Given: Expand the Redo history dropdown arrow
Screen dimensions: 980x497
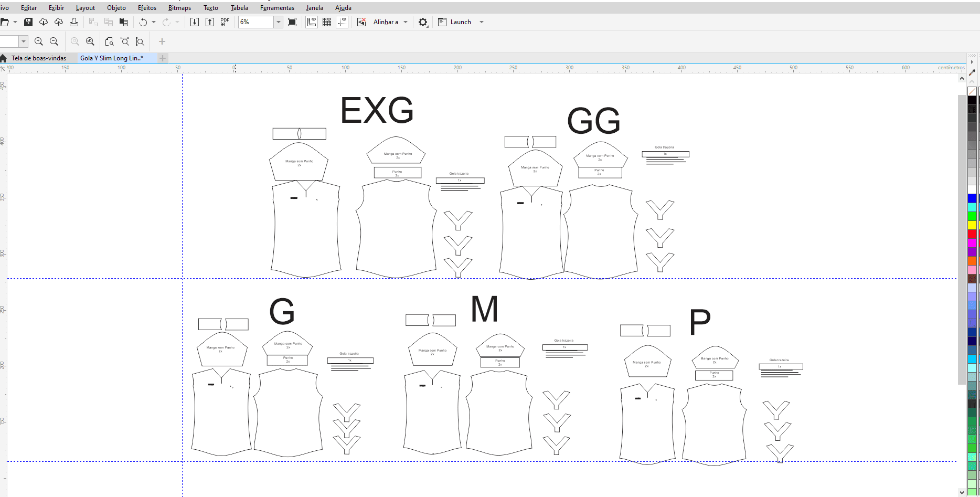Looking at the screenshot, I should coord(177,22).
